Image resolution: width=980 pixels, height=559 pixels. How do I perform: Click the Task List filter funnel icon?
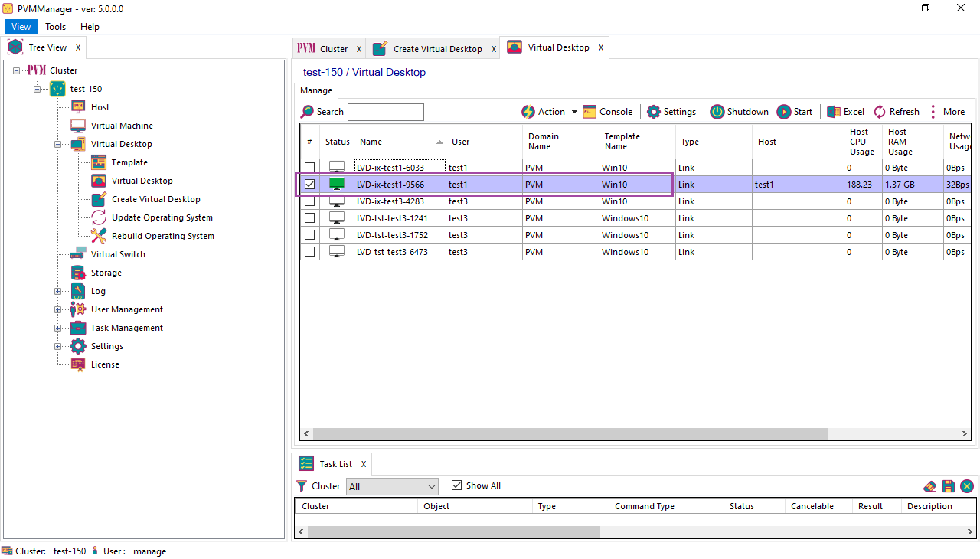tap(302, 486)
